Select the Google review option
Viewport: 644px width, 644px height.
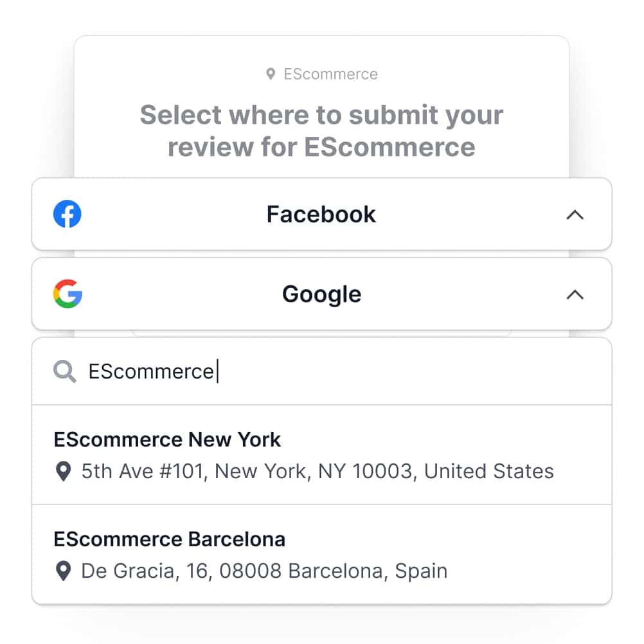coord(321,294)
